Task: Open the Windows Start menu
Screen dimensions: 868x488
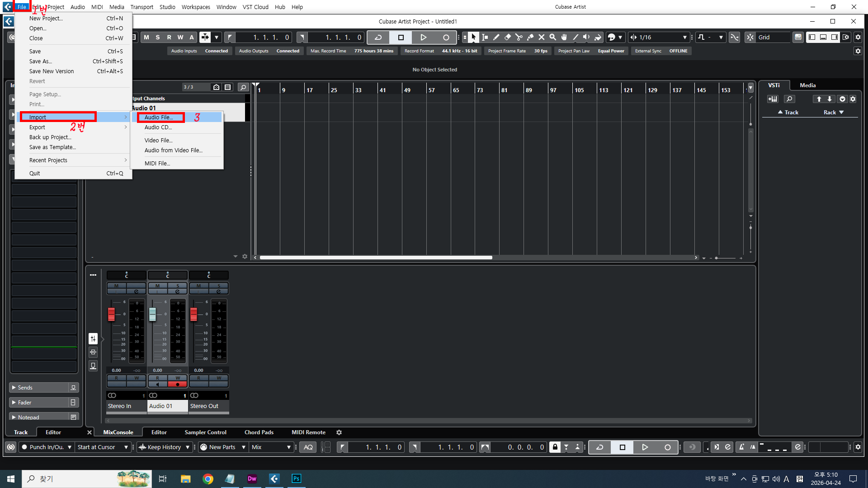Action: pyautogui.click(x=11, y=479)
